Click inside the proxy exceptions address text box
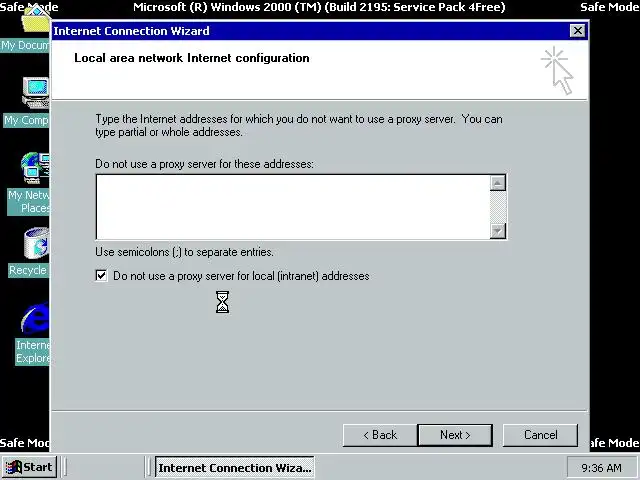This screenshot has height=480, width=640. pyautogui.click(x=293, y=207)
